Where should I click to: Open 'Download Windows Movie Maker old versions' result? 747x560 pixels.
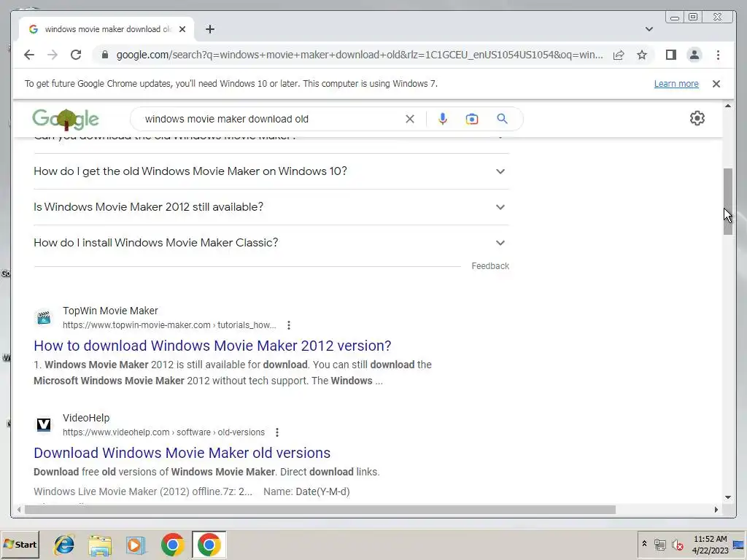click(x=182, y=453)
